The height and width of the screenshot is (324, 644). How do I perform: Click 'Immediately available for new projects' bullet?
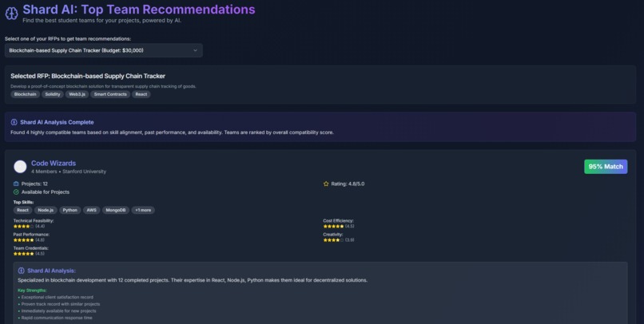59,311
